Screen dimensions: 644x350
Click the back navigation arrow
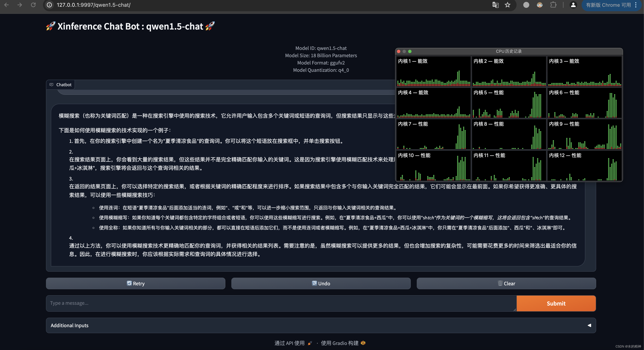pos(7,5)
